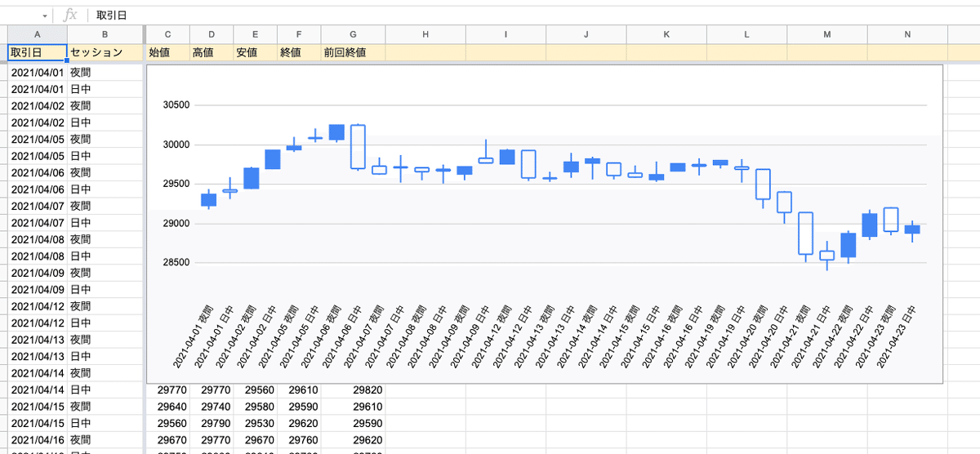Select column G header
Screen dimensions: 980x454
coord(353,34)
